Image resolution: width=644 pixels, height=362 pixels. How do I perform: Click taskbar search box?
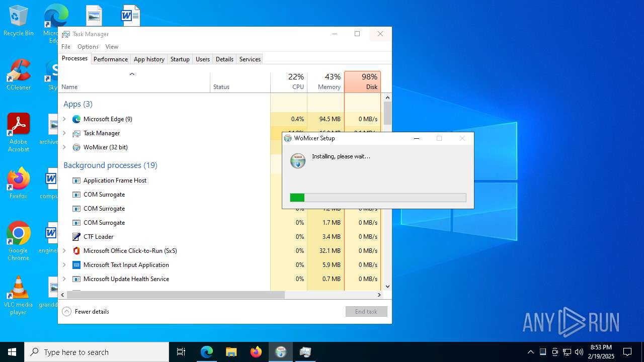tap(97, 352)
